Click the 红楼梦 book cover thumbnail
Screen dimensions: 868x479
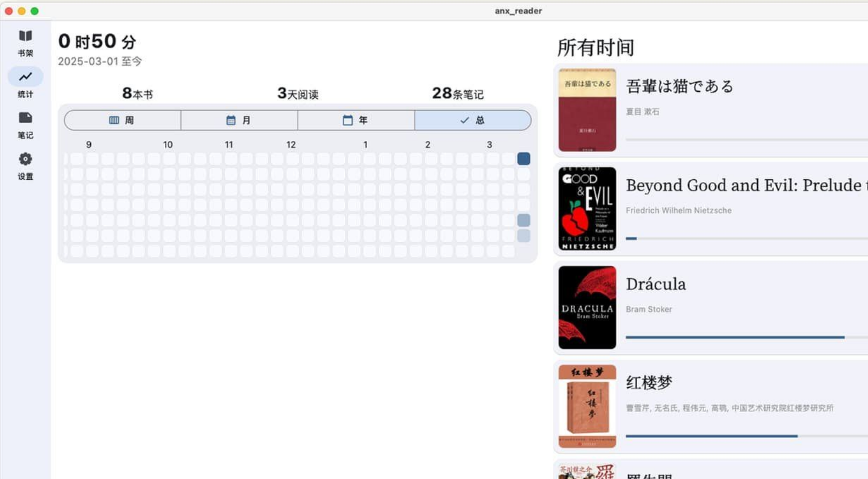coord(587,405)
